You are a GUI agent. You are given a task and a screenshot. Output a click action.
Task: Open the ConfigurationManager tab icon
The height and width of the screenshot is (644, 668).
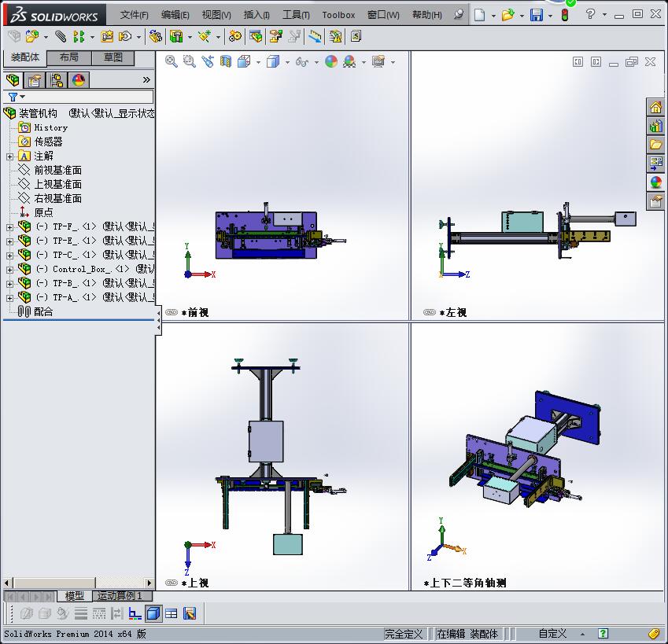point(57,80)
